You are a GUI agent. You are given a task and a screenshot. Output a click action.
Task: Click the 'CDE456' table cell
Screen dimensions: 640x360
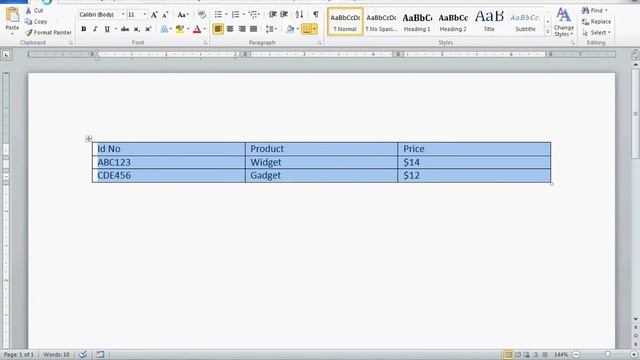click(169, 176)
